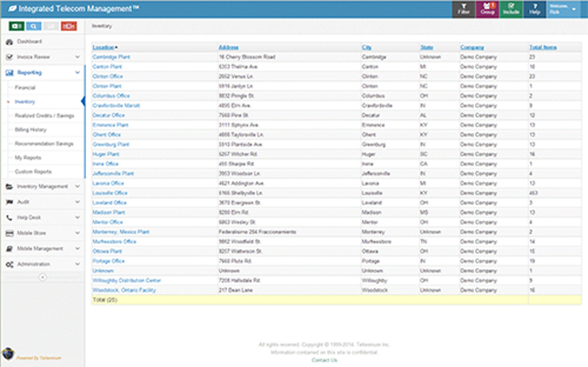The height and width of the screenshot is (367, 588).
Task: Expand the Inventory Management chevron
Action: coord(77,187)
